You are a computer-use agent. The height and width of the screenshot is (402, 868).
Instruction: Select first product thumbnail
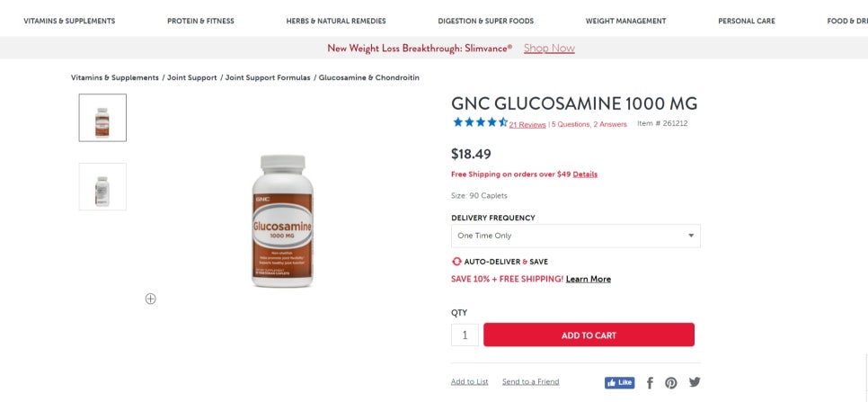click(102, 118)
